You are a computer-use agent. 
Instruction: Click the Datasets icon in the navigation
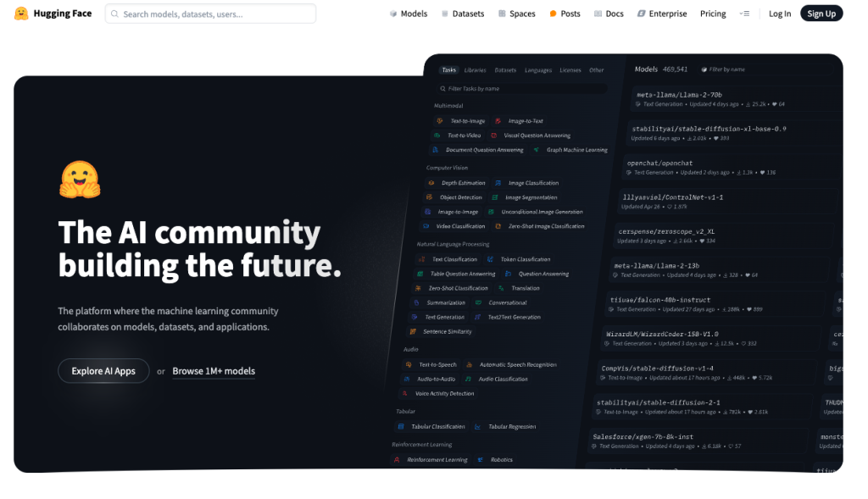click(445, 14)
